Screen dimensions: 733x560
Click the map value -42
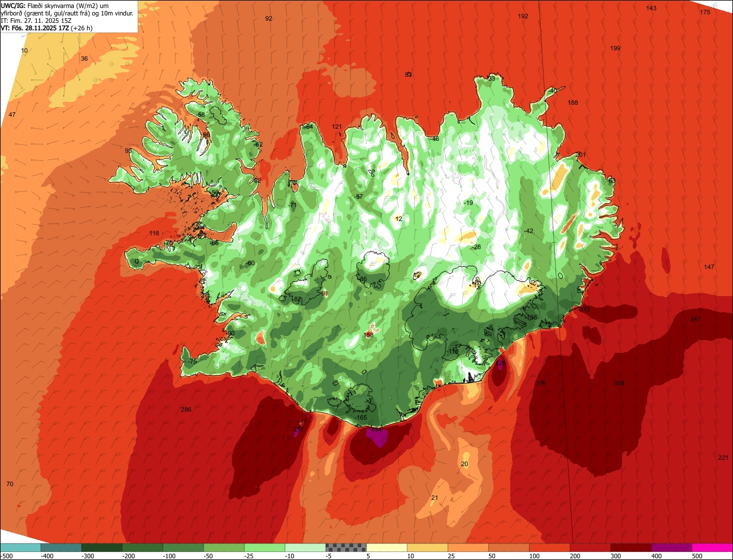tap(528, 231)
